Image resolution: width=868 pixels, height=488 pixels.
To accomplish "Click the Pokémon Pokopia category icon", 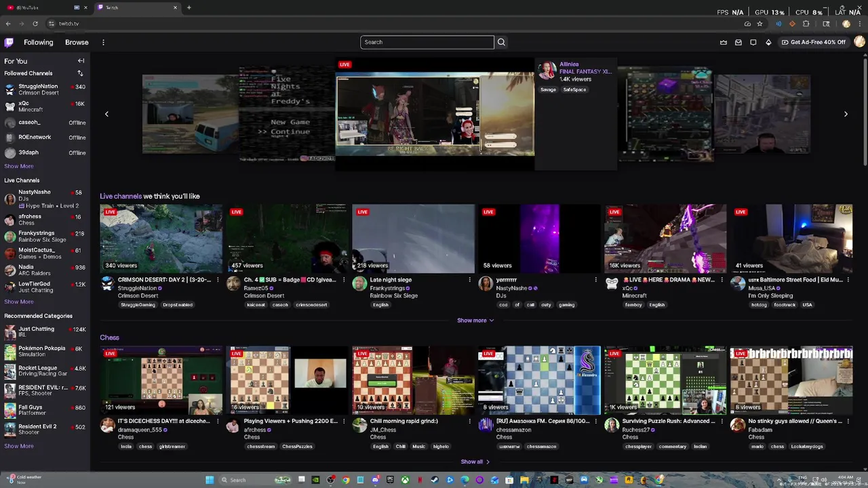I will (10, 352).
